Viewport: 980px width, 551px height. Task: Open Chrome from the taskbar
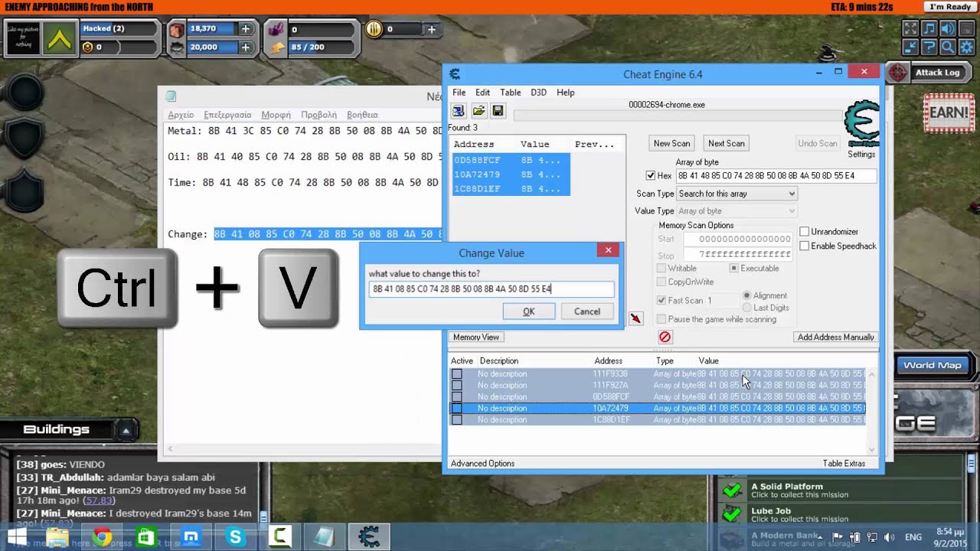(x=103, y=537)
